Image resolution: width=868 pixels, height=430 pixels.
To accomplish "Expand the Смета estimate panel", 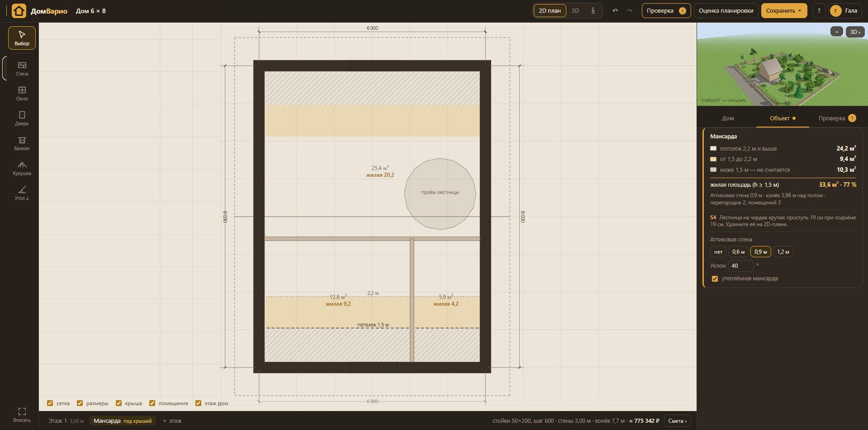I will (x=677, y=421).
